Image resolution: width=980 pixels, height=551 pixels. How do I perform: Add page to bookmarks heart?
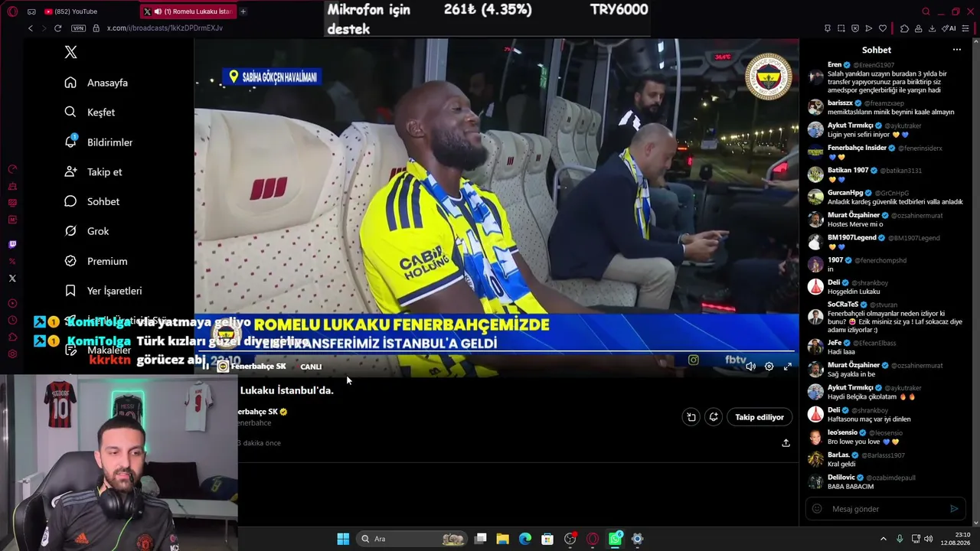[882, 28]
